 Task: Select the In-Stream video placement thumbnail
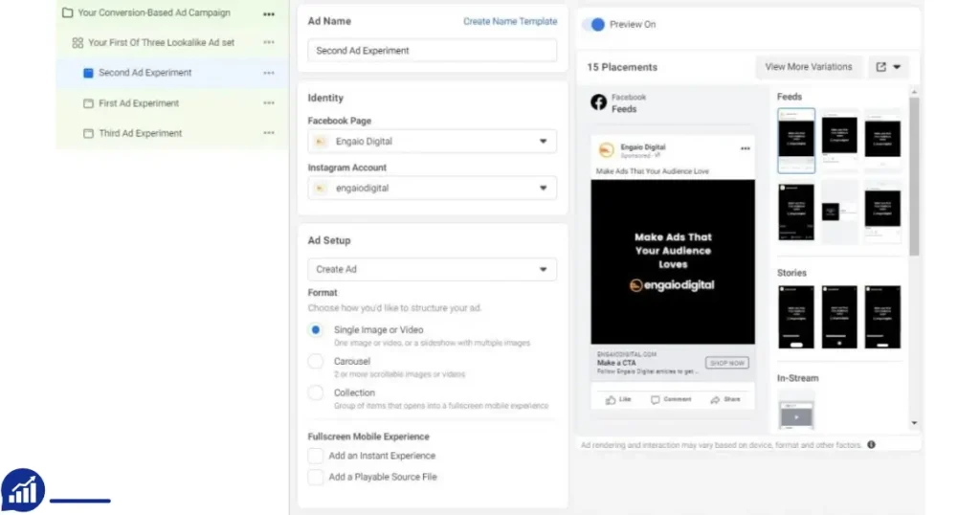pyautogui.click(x=796, y=412)
